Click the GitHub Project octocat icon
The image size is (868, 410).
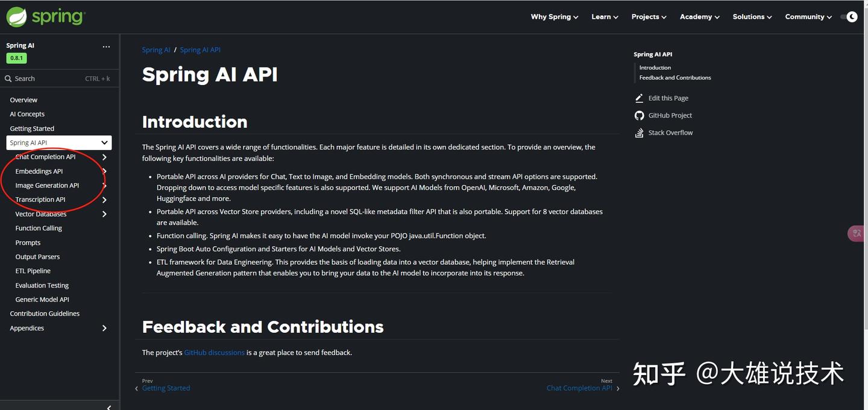(639, 116)
